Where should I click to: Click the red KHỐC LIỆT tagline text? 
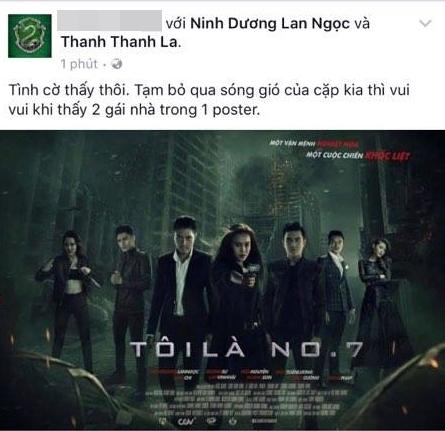coord(387,155)
